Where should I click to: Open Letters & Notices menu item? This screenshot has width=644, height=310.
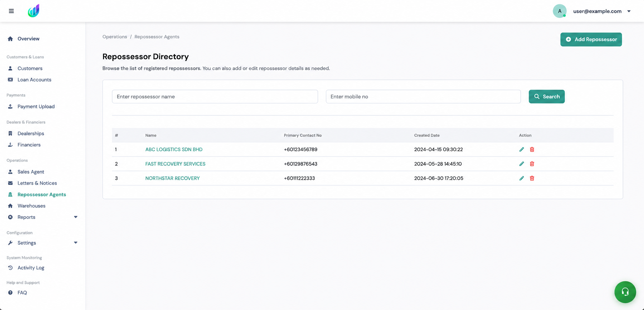tap(37, 183)
